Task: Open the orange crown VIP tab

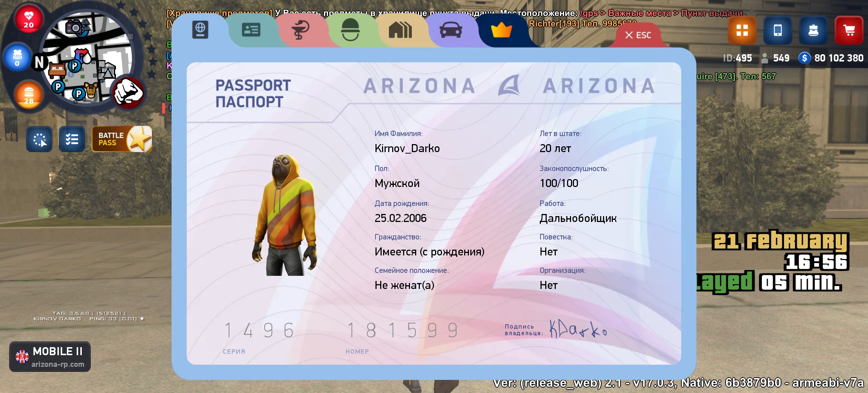Action: tap(501, 30)
